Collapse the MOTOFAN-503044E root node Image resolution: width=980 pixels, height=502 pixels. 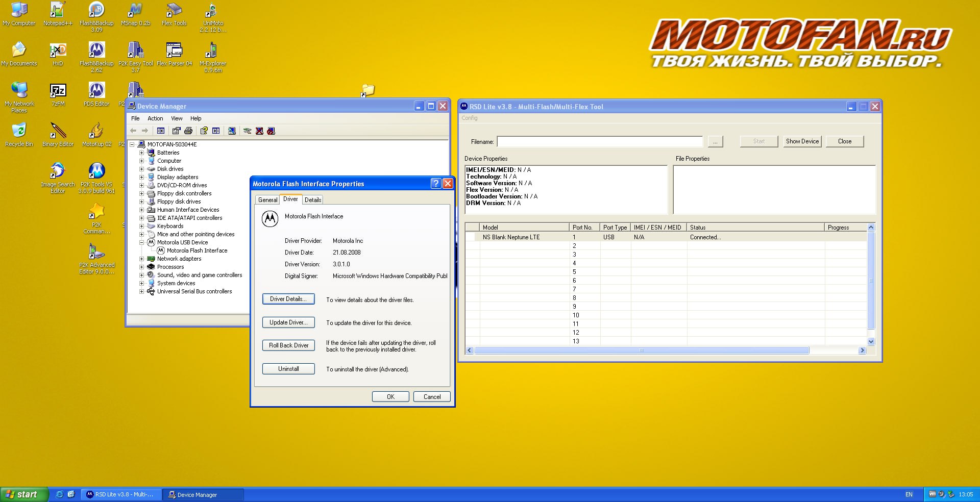(132, 144)
